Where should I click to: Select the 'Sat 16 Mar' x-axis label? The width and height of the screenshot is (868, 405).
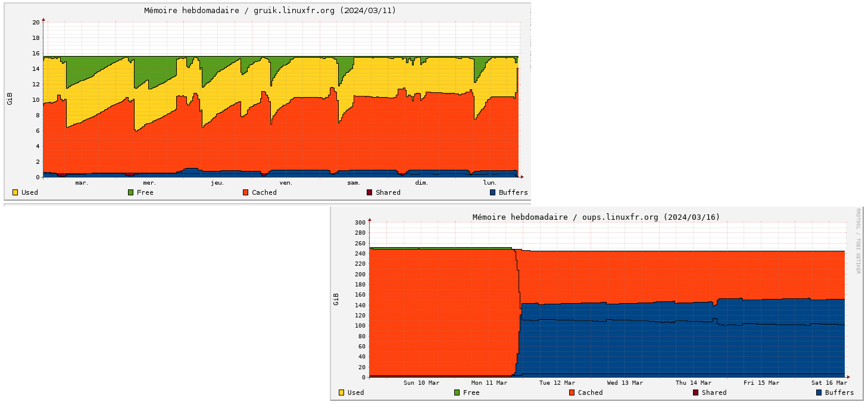[829, 383]
